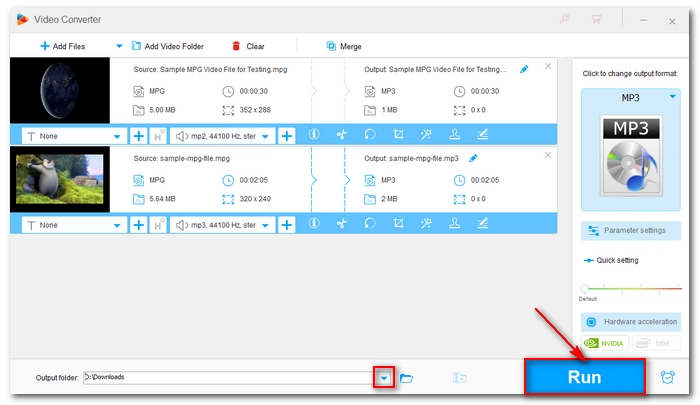Open the shopping cart icon
Screen dimensions: 700x405
[x=596, y=19]
